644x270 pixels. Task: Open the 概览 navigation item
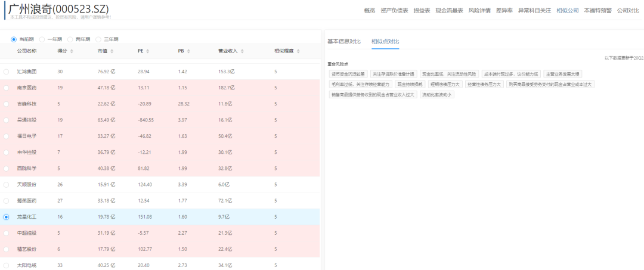370,11
